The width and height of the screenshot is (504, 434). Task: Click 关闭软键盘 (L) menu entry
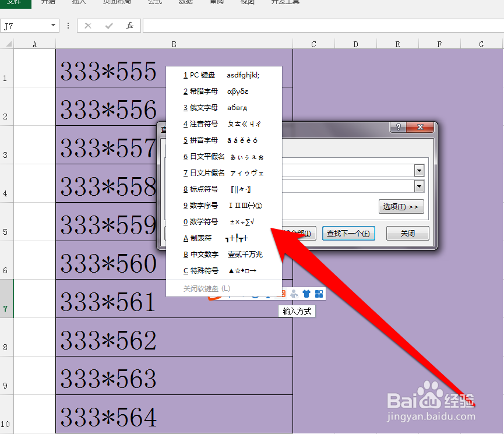point(224,289)
